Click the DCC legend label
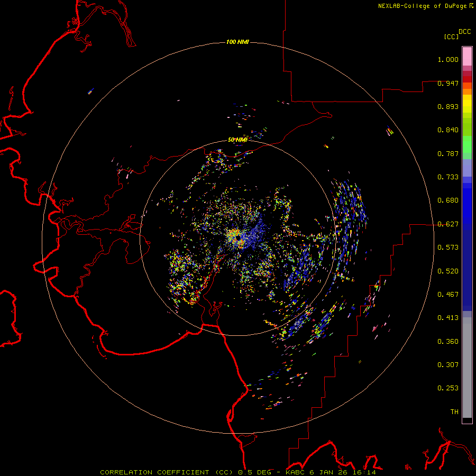 [x=465, y=32]
